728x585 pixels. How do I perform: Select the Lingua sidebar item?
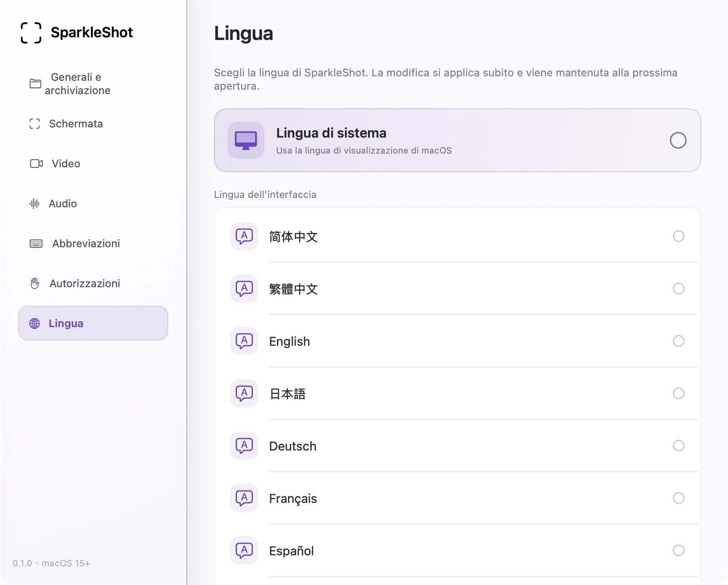[x=93, y=323]
